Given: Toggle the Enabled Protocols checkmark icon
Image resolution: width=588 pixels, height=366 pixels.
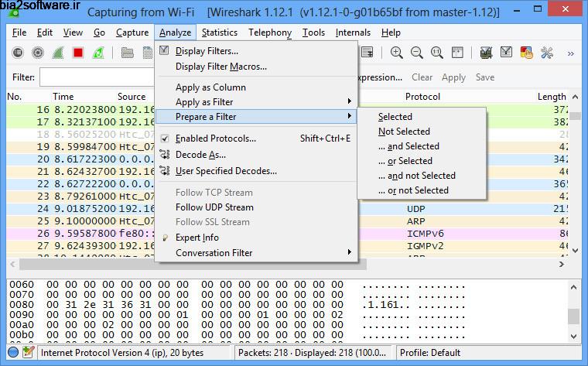Looking at the screenshot, I should click(164, 139).
